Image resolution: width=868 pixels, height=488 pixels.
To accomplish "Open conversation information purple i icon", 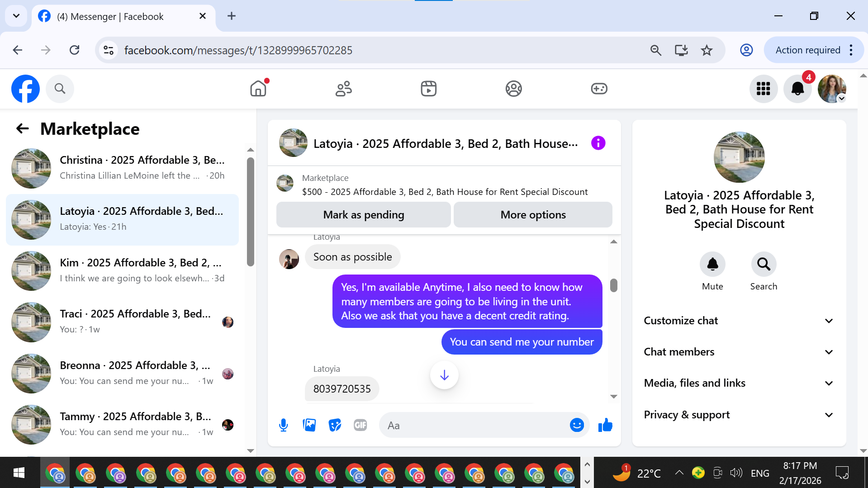I will pos(598,143).
